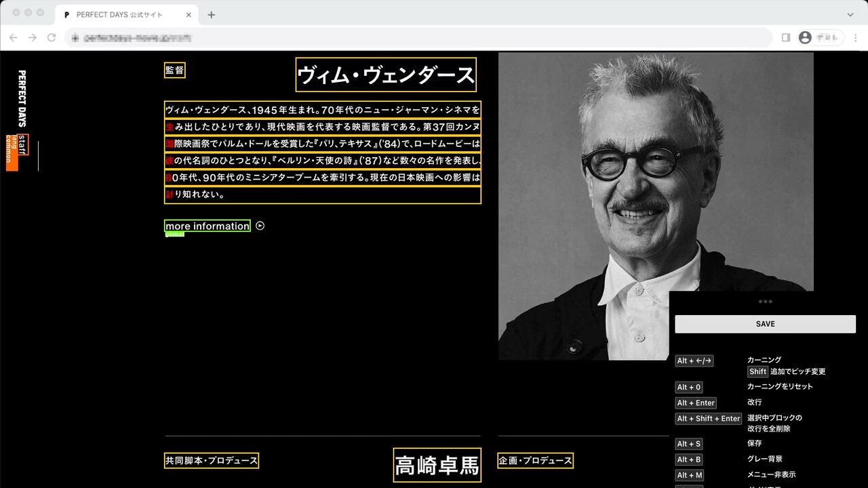Screen dimensions: 868x488
Task: Click the PERFECT DAYS vertical logo
Action: coord(22,98)
